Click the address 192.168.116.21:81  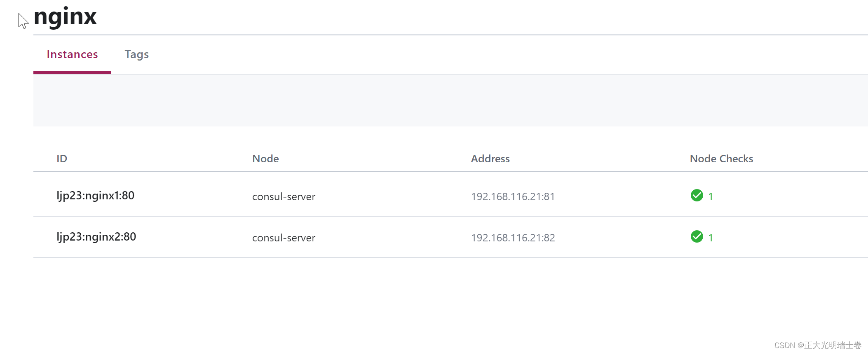[x=513, y=196]
